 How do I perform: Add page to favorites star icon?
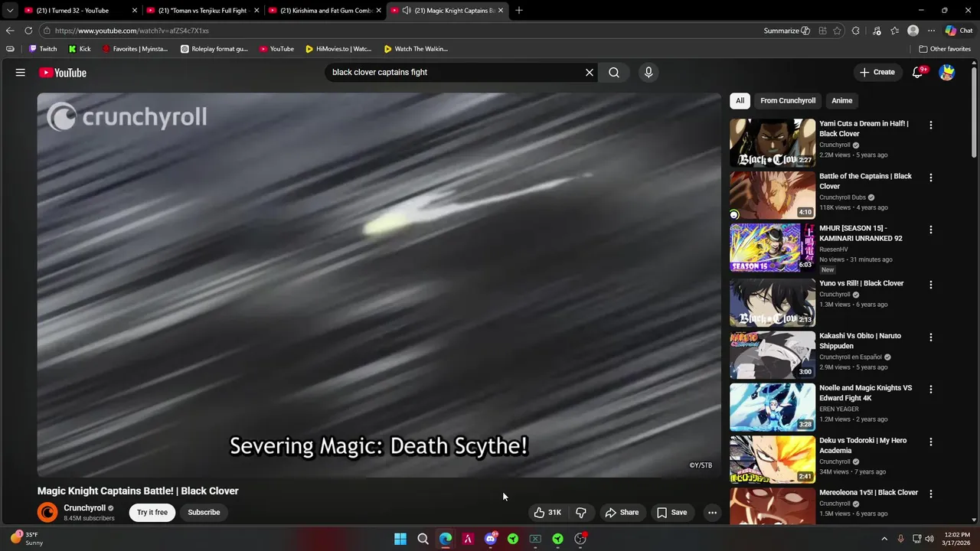pos(837,31)
